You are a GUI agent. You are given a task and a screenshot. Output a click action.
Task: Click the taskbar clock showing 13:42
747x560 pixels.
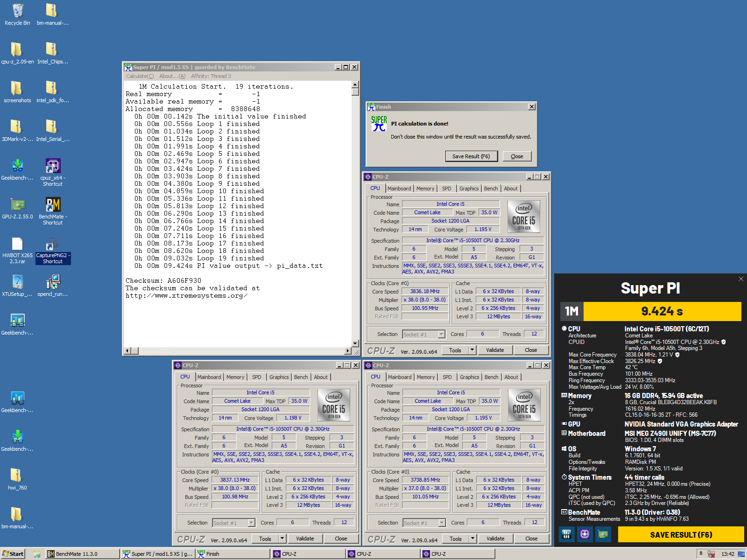[728, 554]
